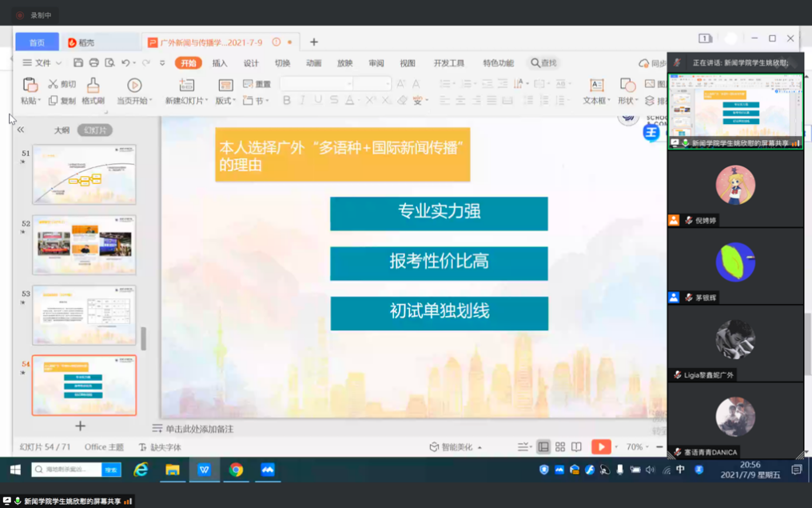Click the Missing Fonts (缺失字体) button

161,447
